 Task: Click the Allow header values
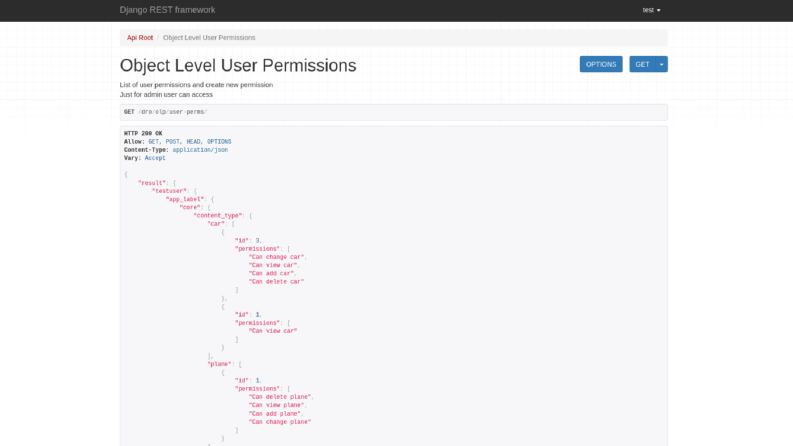pyautogui.click(x=190, y=142)
